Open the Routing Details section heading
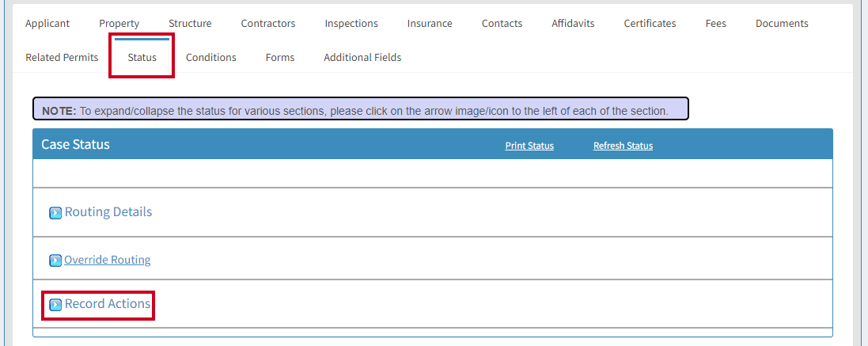868x346 pixels. (x=108, y=212)
